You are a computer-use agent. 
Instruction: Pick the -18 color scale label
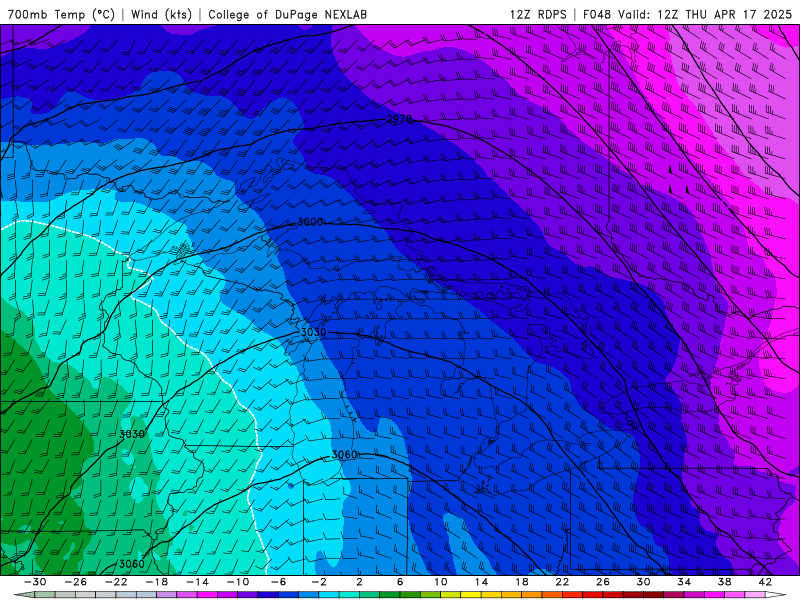pos(157,582)
